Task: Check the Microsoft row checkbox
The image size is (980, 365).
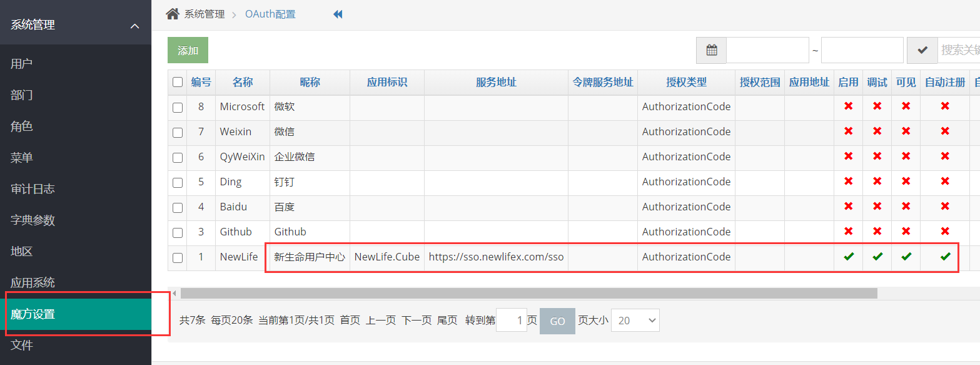Action: [178, 107]
